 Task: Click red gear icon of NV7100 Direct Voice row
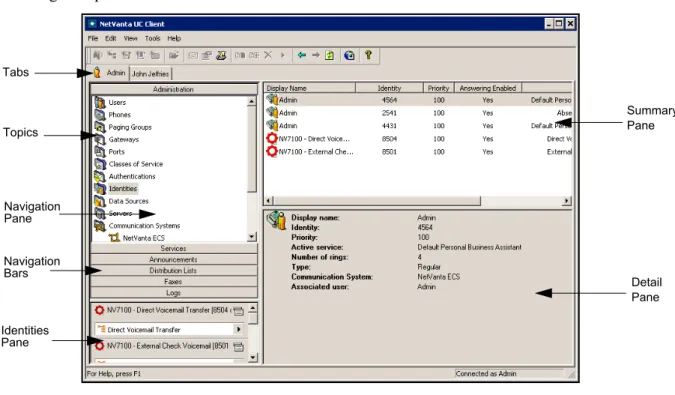(x=272, y=139)
